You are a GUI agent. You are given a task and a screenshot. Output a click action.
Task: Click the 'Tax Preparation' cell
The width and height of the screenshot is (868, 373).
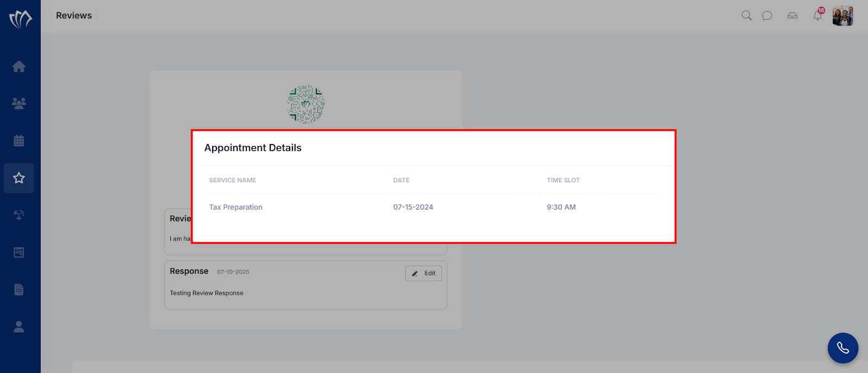[x=236, y=207]
